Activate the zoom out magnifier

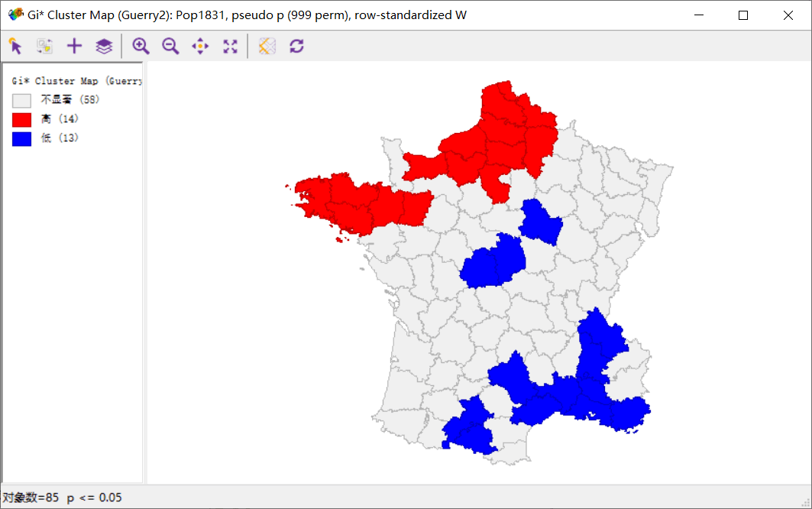point(170,46)
